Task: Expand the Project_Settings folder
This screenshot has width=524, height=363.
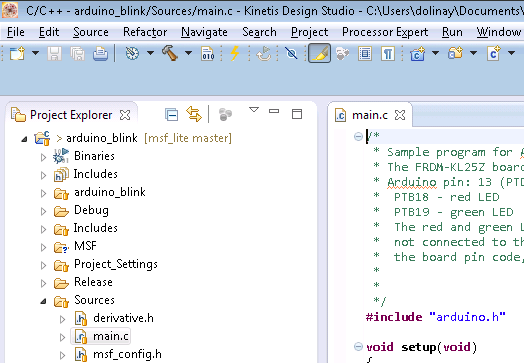Action: coord(43,265)
